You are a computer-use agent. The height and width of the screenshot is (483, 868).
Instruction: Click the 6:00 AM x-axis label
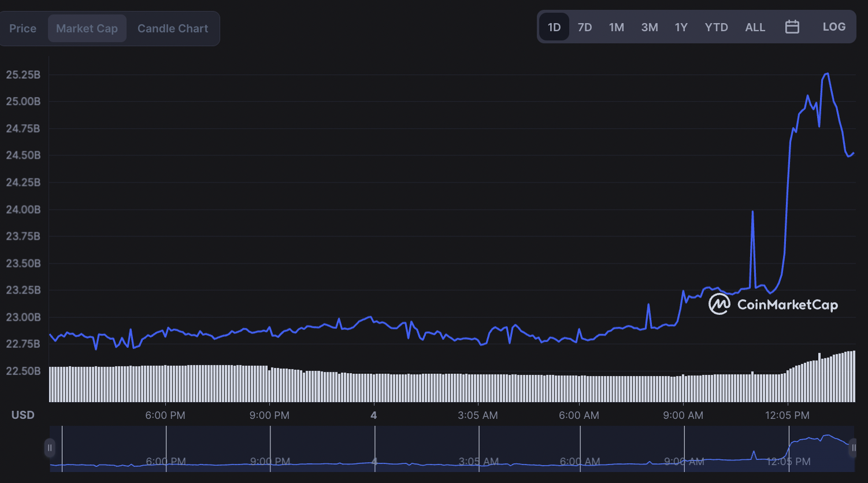579,415
